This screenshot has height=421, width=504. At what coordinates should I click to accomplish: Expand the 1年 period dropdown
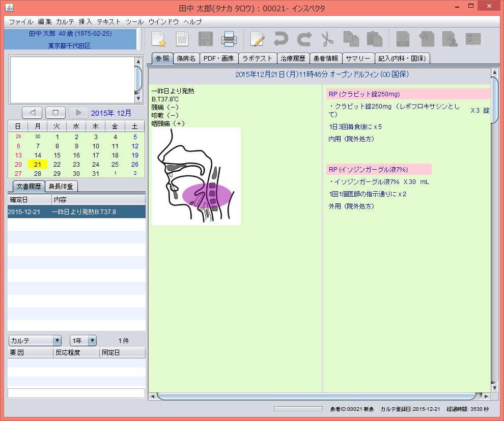[83, 340]
